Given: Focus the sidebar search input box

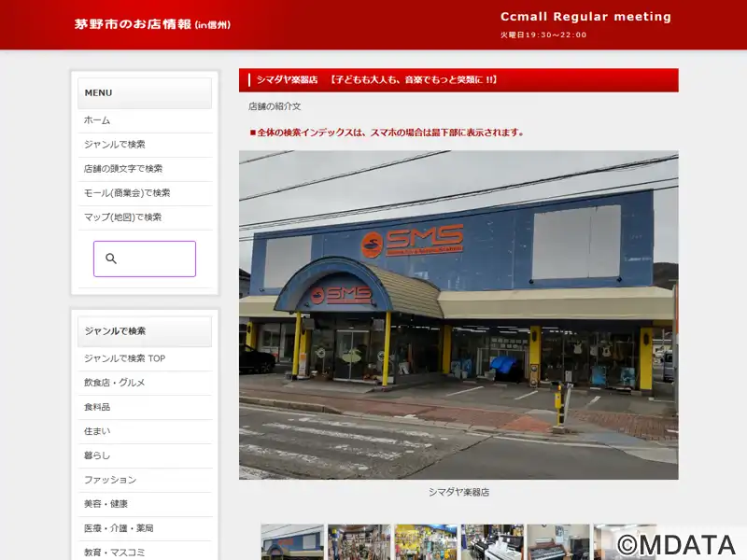Looking at the screenshot, I should [145, 259].
